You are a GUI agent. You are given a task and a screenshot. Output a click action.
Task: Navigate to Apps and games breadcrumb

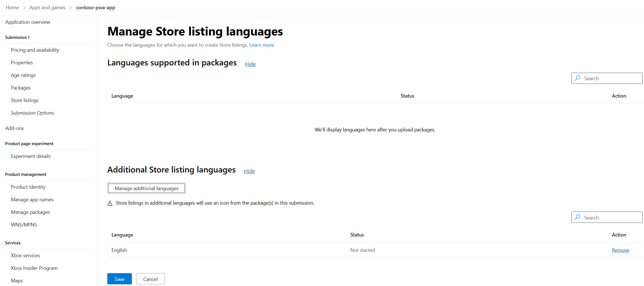47,8
